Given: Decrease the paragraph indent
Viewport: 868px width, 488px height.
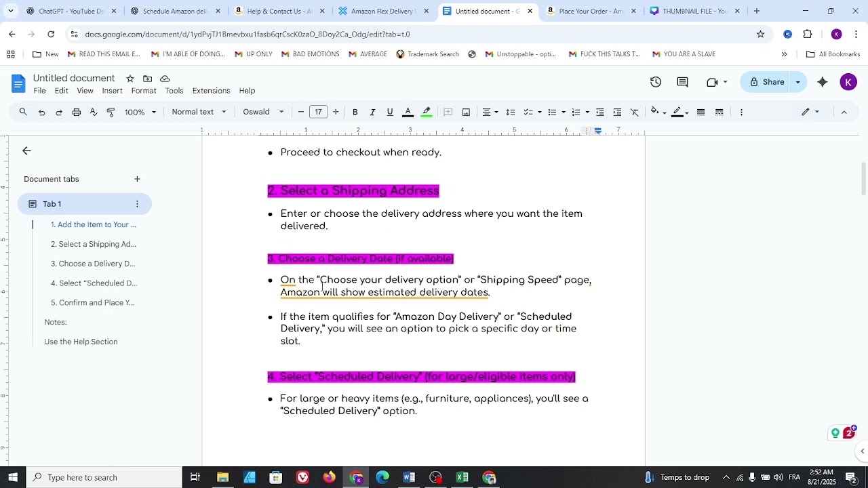Looking at the screenshot, I should tap(599, 112).
